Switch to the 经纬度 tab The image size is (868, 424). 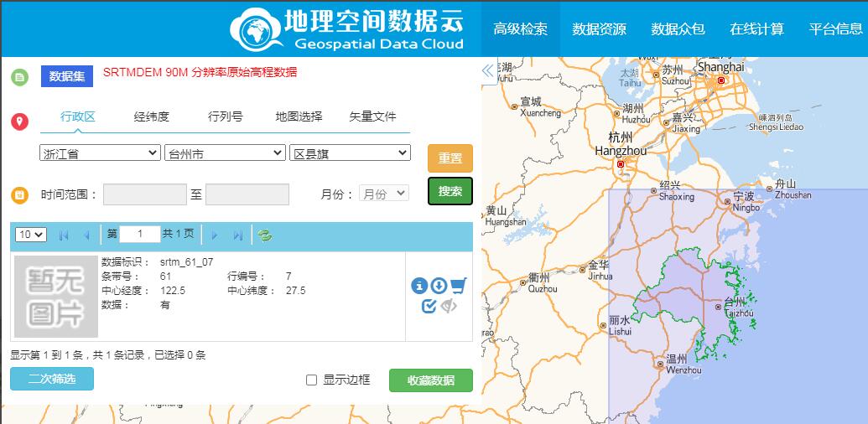[x=152, y=116]
